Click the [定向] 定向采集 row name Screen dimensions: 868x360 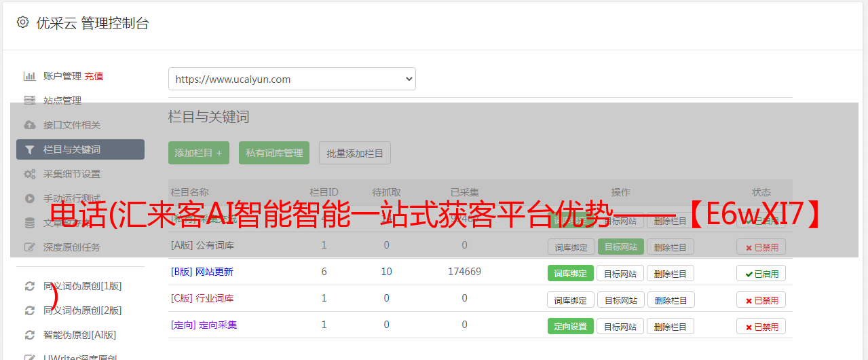point(204,325)
